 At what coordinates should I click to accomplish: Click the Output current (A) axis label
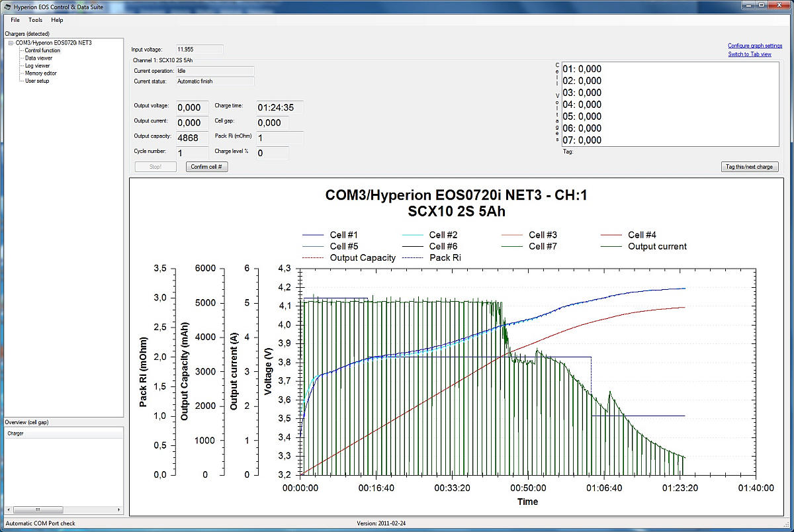click(234, 371)
